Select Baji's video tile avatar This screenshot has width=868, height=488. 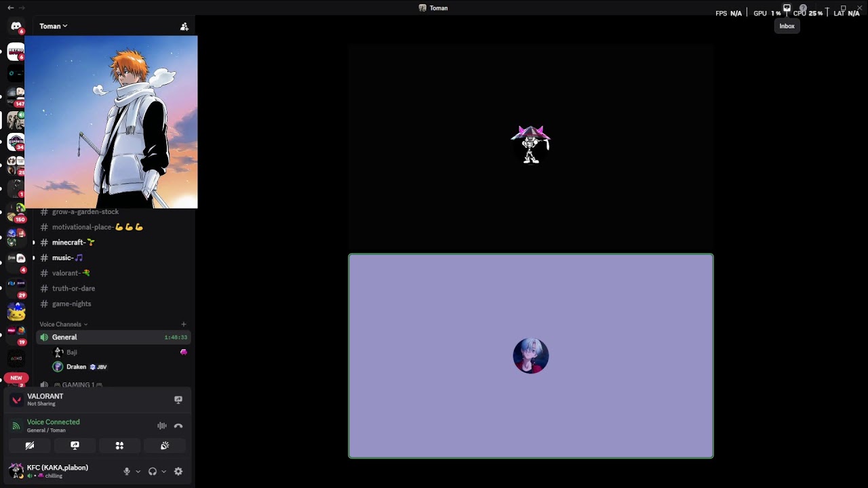click(x=531, y=144)
